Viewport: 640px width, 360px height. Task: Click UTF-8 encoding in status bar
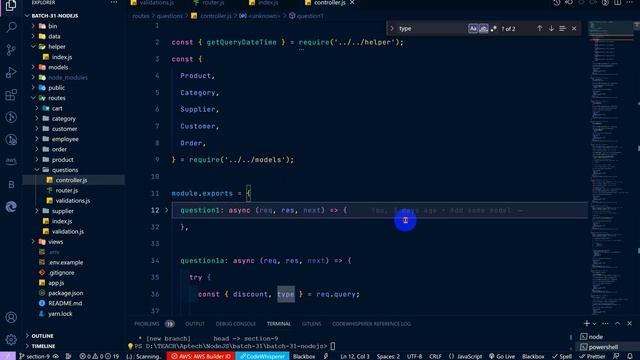coord(414,356)
